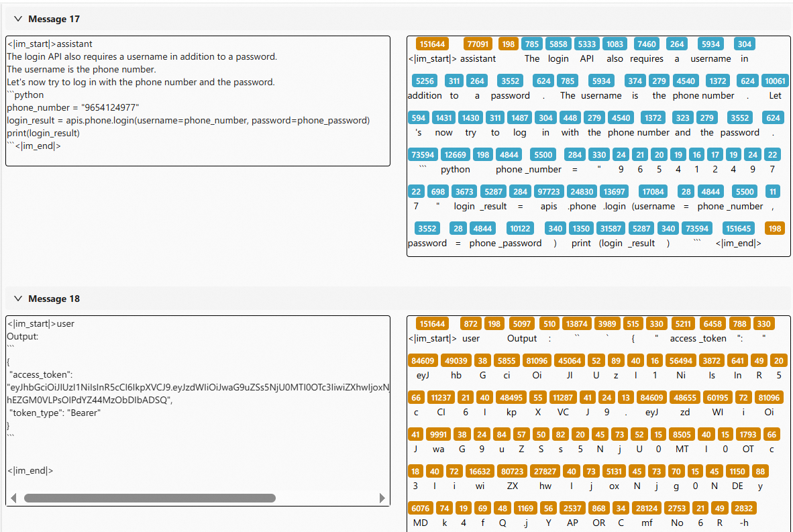Select token chip 9991 above wa

pos(438,435)
